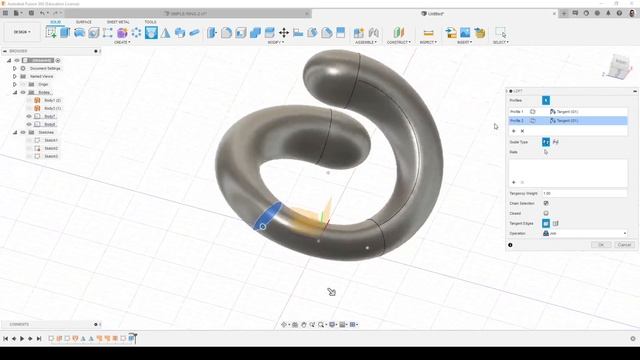Image resolution: width=640 pixels, height=360 pixels.
Task: Remove selected profile with the X button
Action: click(522, 131)
